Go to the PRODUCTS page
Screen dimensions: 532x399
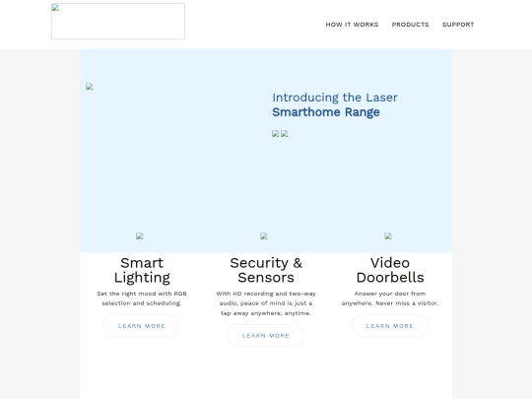pyautogui.click(x=410, y=25)
